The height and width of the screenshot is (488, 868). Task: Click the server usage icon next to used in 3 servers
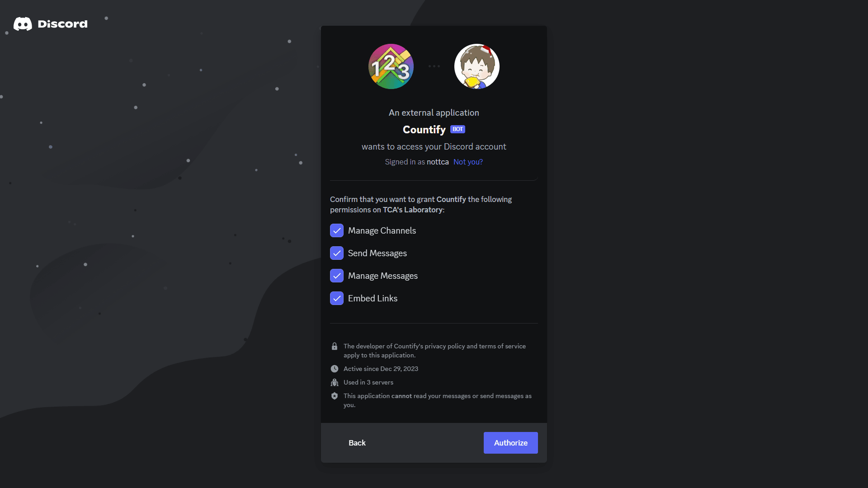[x=334, y=382]
